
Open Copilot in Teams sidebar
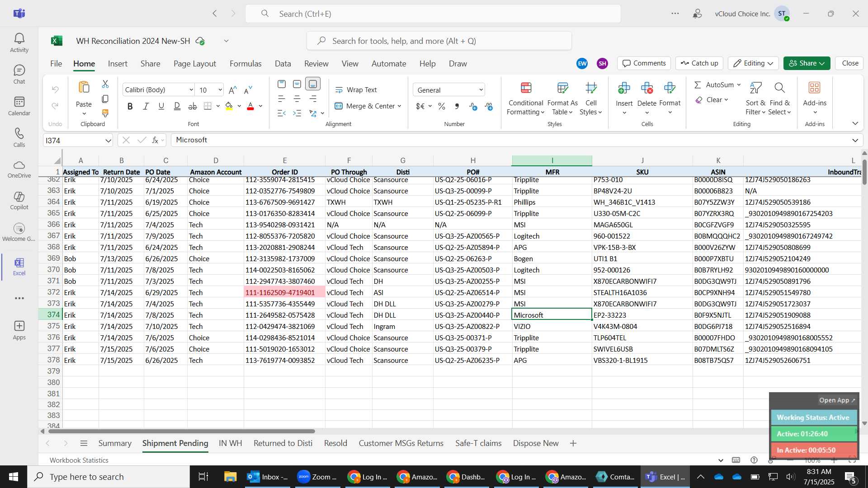(19, 201)
